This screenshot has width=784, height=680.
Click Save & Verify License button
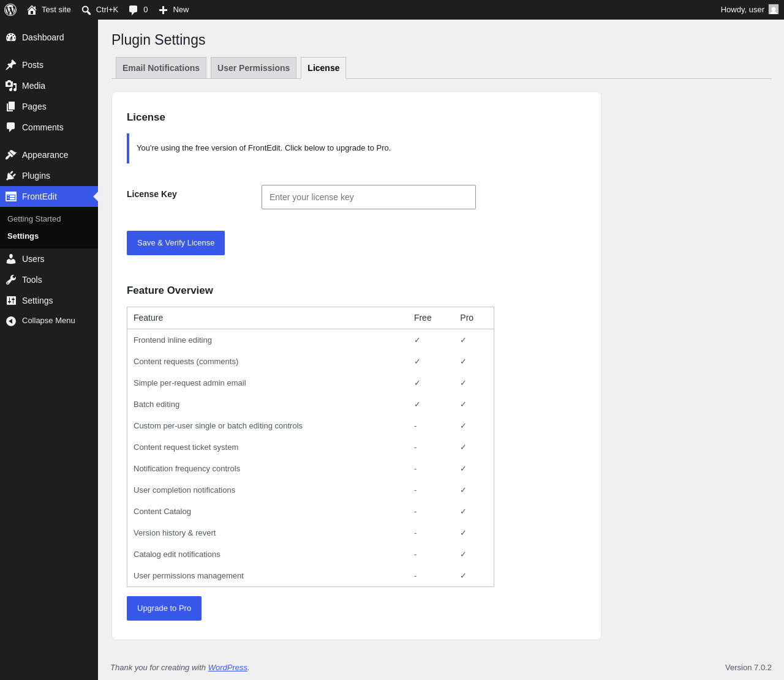176,243
